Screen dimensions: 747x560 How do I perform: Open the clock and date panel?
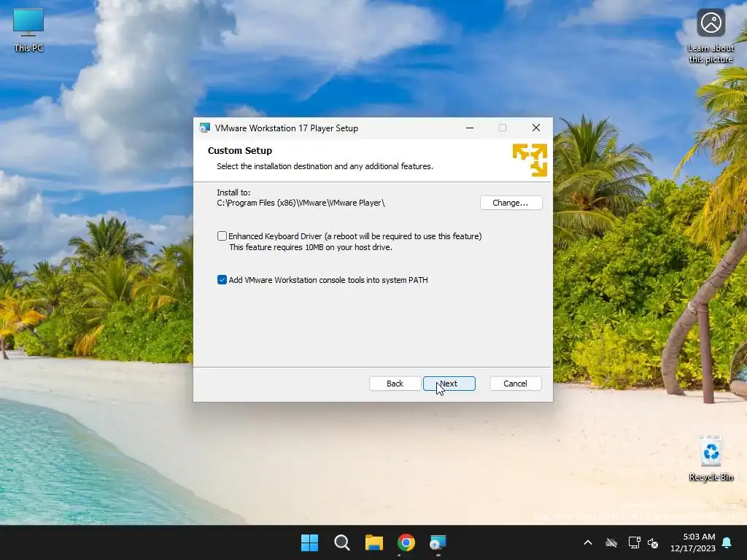click(693, 542)
